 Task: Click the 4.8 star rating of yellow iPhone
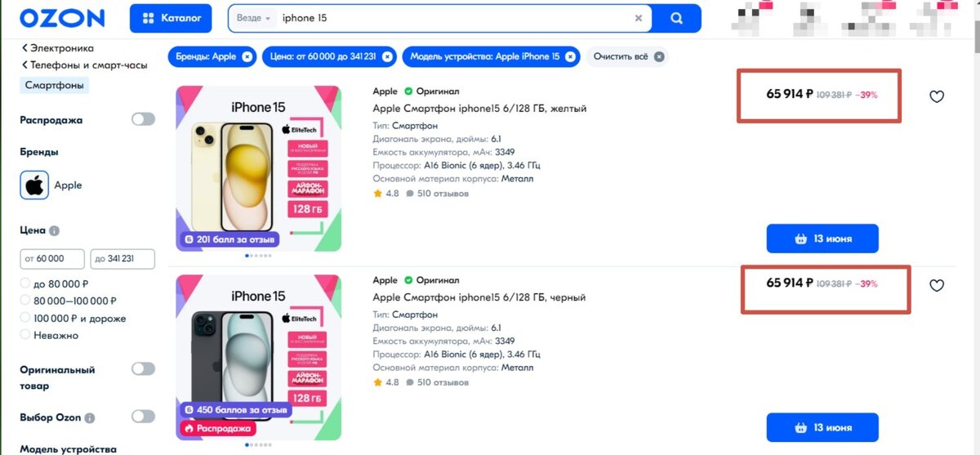point(386,194)
